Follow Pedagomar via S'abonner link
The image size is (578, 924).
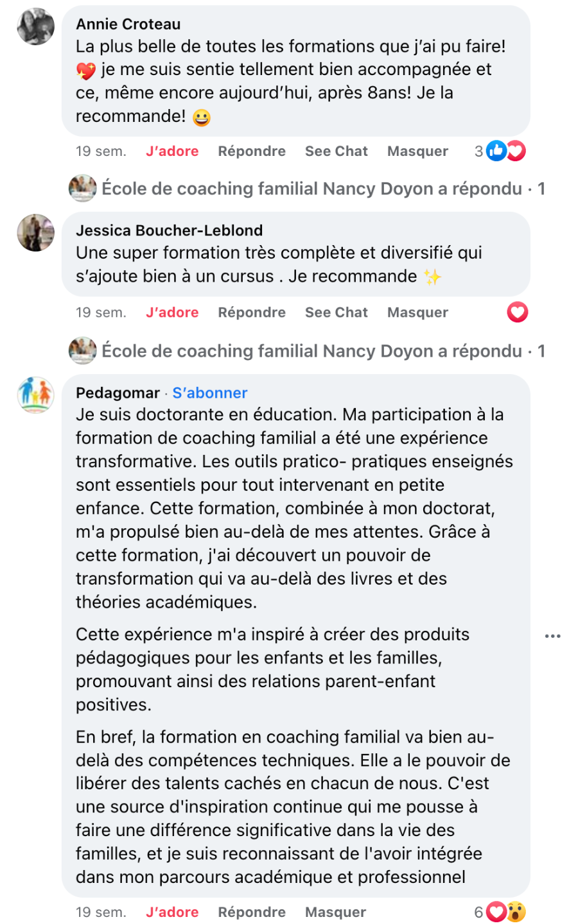pos(209,393)
